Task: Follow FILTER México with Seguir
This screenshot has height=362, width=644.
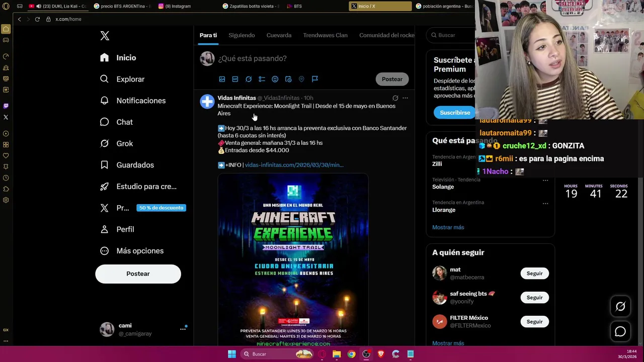Action: click(534, 322)
